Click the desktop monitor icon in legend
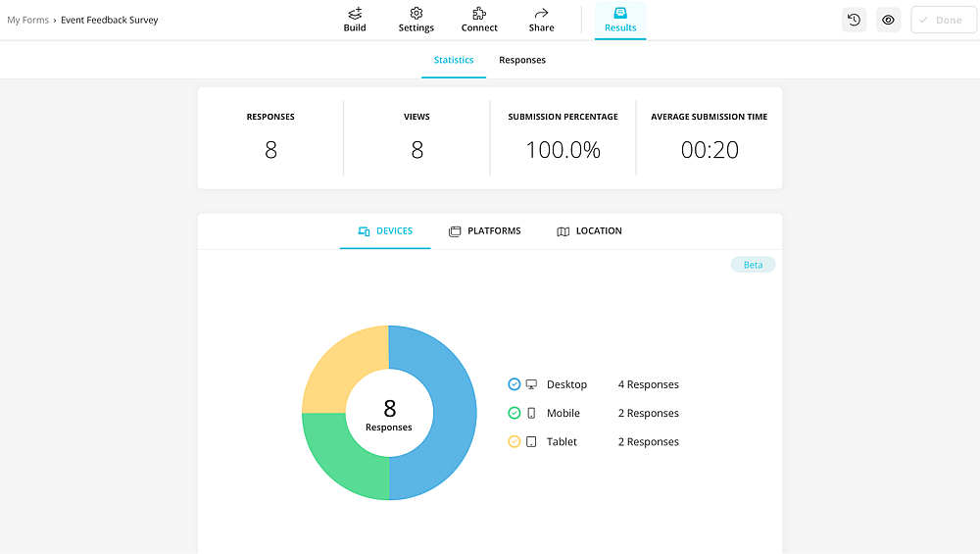This screenshot has width=980, height=554. point(531,384)
